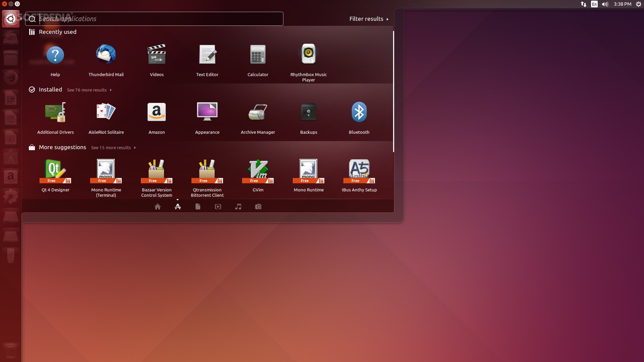Switch to the Files lens tab
Image resolution: width=644 pixels, height=362 pixels.
coord(198,207)
